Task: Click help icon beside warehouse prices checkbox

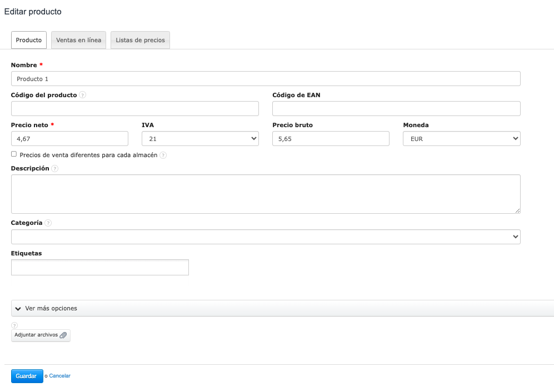Action: pos(163,155)
